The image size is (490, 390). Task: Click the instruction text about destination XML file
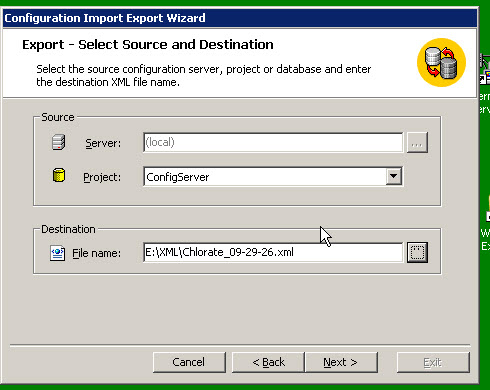(203, 75)
